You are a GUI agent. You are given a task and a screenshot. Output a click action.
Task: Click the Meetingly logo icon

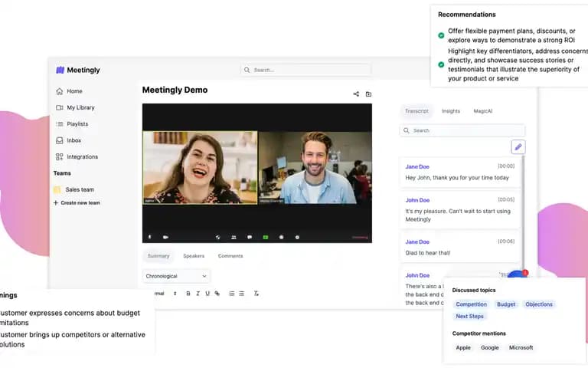pyautogui.click(x=60, y=70)
